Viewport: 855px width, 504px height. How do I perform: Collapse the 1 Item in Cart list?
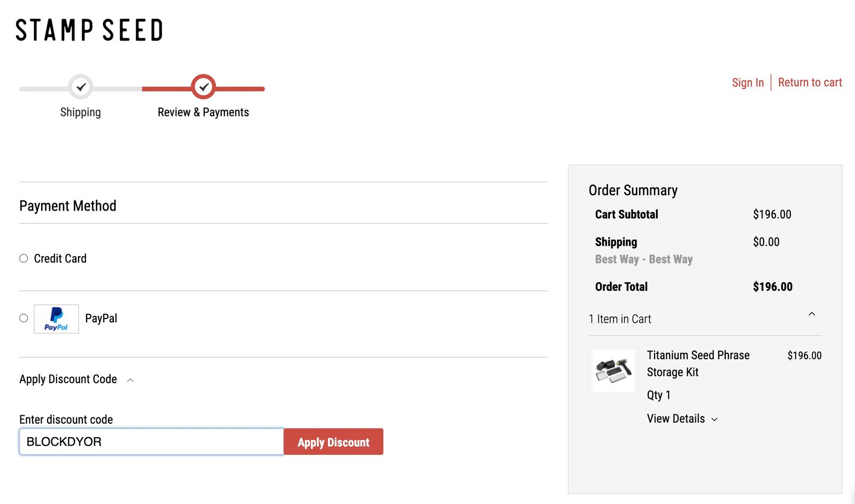[x=811, y=314]
